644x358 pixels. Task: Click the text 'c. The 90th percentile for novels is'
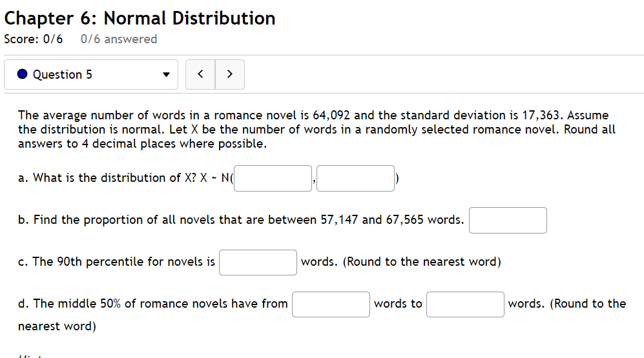click(x=117, y=262)
